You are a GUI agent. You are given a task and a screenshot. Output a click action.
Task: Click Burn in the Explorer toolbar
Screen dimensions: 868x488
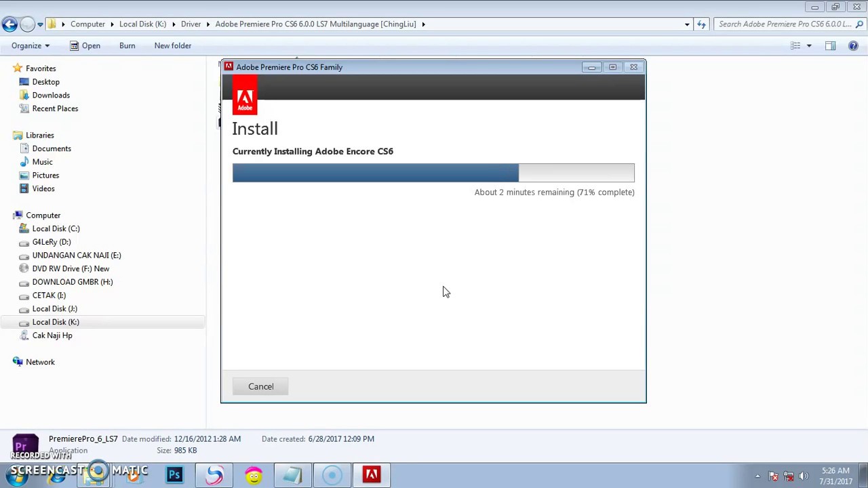coord(127,45)
